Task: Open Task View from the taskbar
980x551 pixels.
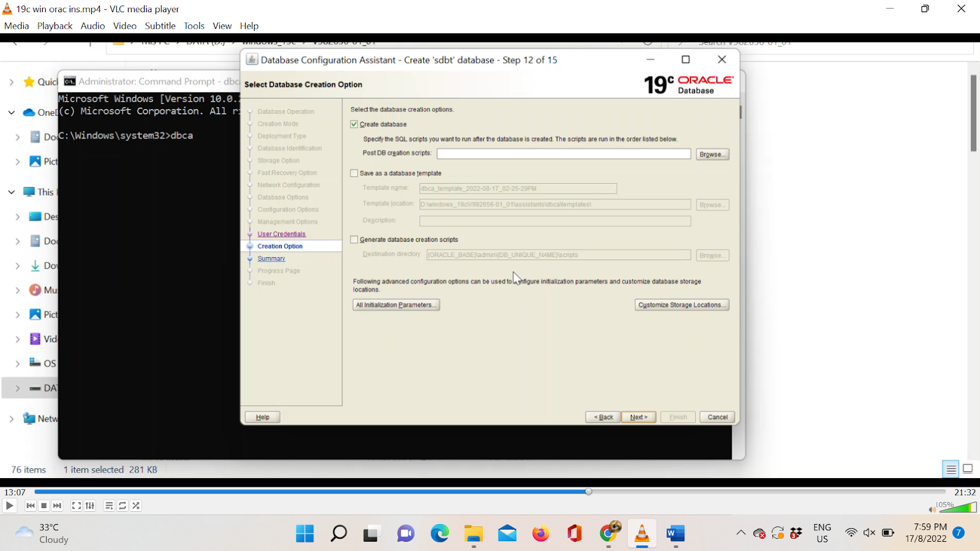Action: pyautogui.click(x=371, y=534)
